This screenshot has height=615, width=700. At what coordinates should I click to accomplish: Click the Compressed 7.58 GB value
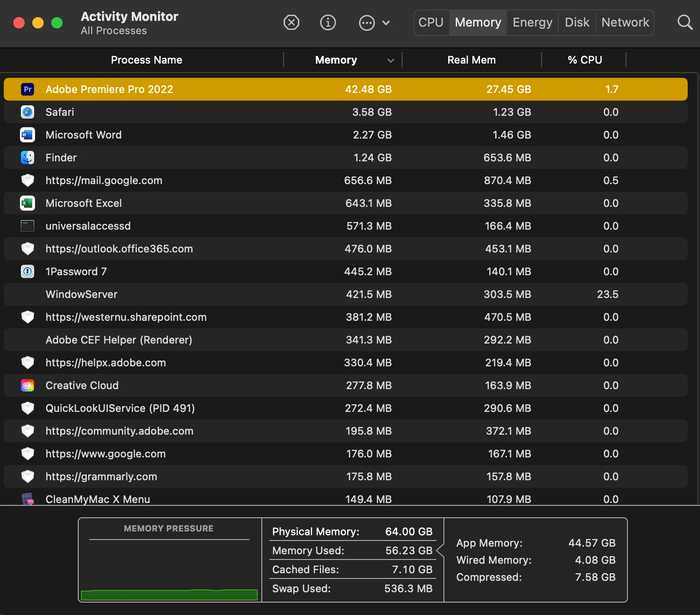coord(595,577)
